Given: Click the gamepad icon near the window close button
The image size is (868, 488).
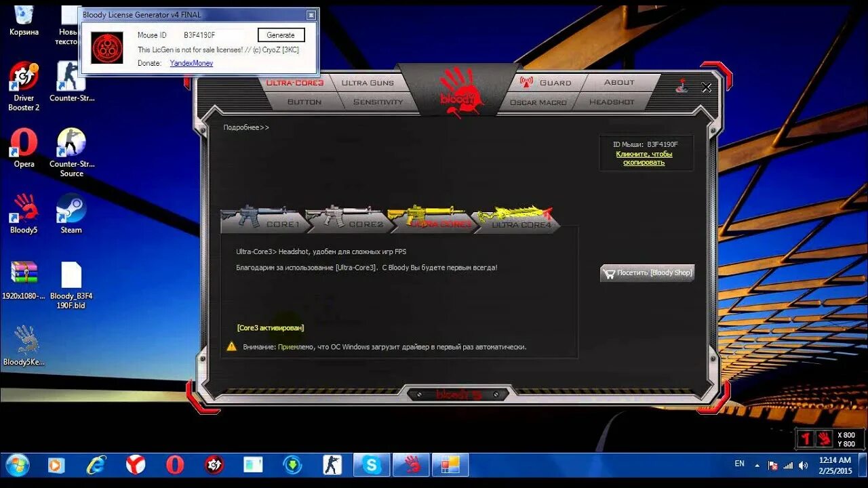Looking at the screenshot, I should 680,87.
